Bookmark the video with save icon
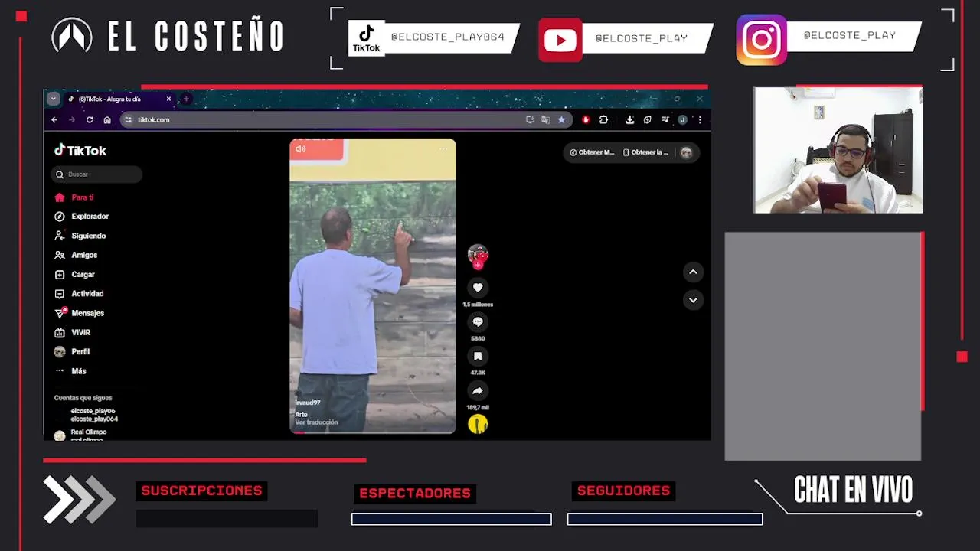 [478, 357]
